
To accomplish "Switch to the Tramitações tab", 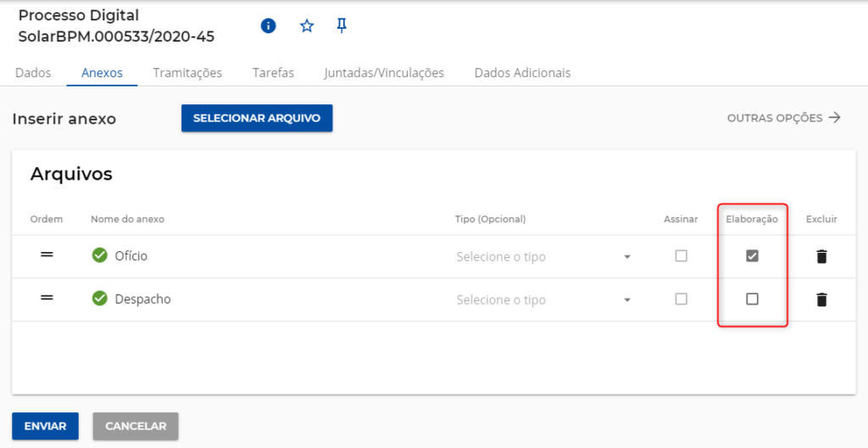I will coord(187,73).
